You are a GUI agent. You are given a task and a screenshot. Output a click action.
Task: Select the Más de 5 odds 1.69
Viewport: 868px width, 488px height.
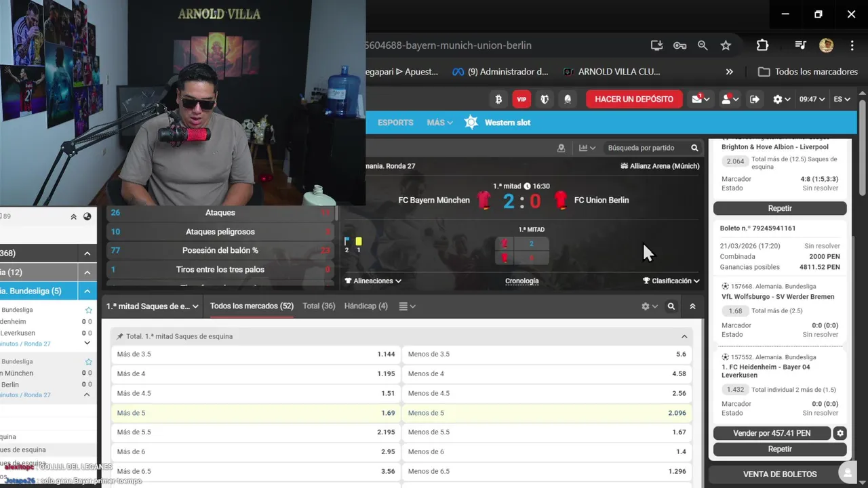coord(256,413)
